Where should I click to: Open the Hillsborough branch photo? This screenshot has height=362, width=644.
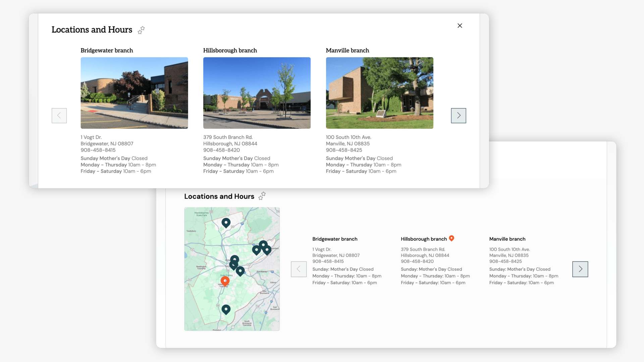point(257,93)
